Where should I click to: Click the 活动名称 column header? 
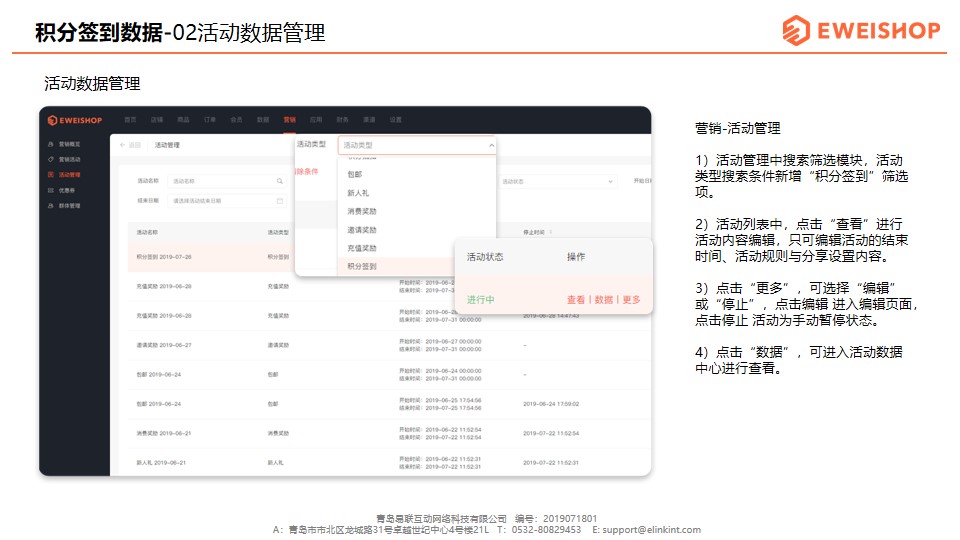tap(147, 233)
